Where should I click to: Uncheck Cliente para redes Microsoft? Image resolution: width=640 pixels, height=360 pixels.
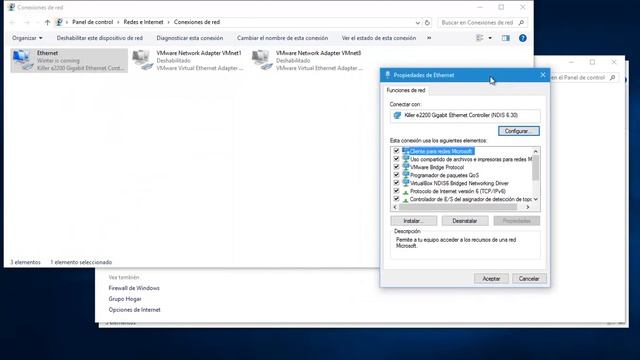[396, 151]
